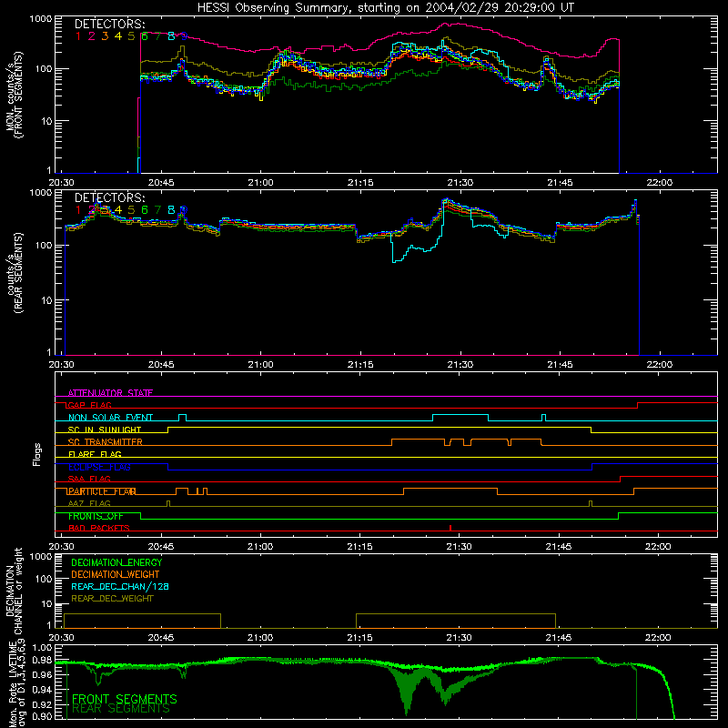Select the DETECTORS: legend heading in rear segments plot
The height and width of the screenshot is (728, 728).
pyautogui.click(x=110, y=197)
